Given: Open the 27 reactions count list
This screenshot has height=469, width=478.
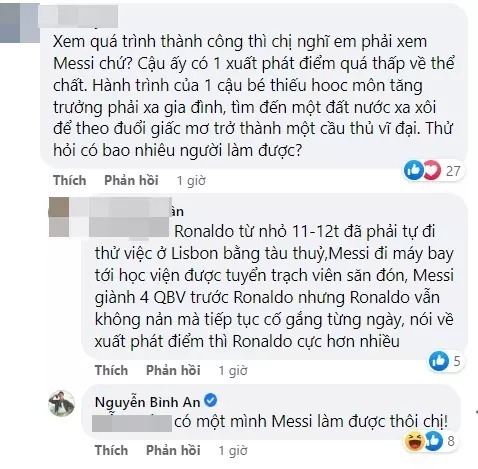Looking at the screenshot, I should point(453,171).
